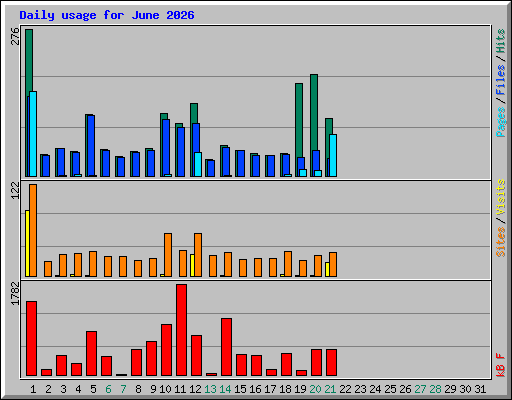Click day number 18 on the x-axis
The height and width of the screenshot is (400, 512).
click(x=285, y=389)
